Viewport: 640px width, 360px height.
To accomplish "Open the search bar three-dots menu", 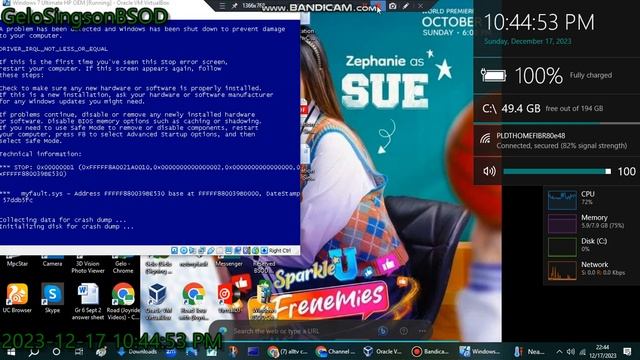I will point(422,331).
